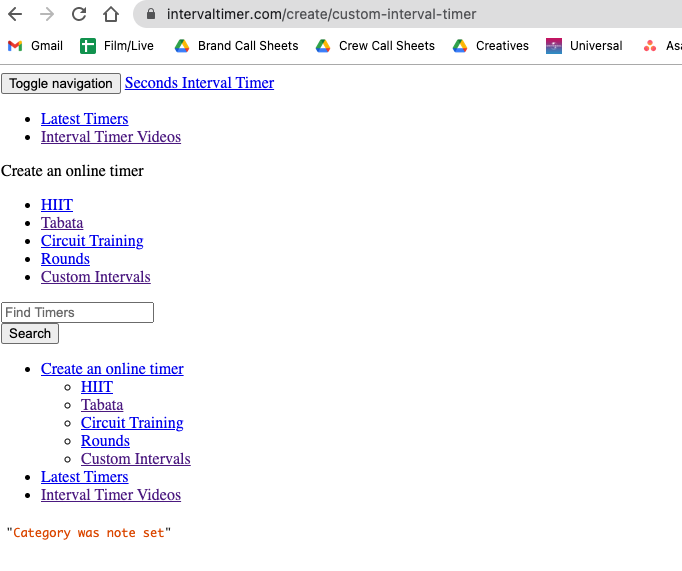Select Rounds in the first timer list
This screenshot has width=682, height=571.
[65, 259]
